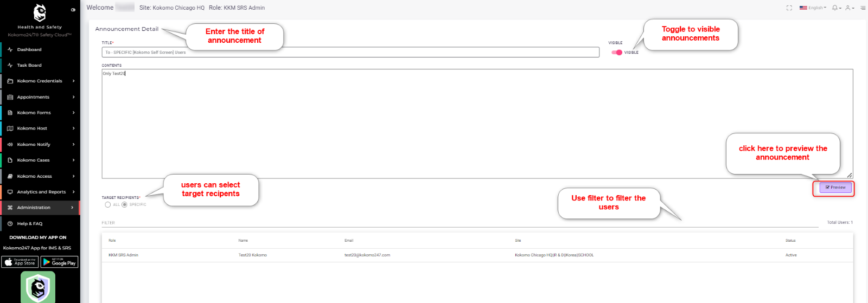Click the Role column header

point(112,241)
